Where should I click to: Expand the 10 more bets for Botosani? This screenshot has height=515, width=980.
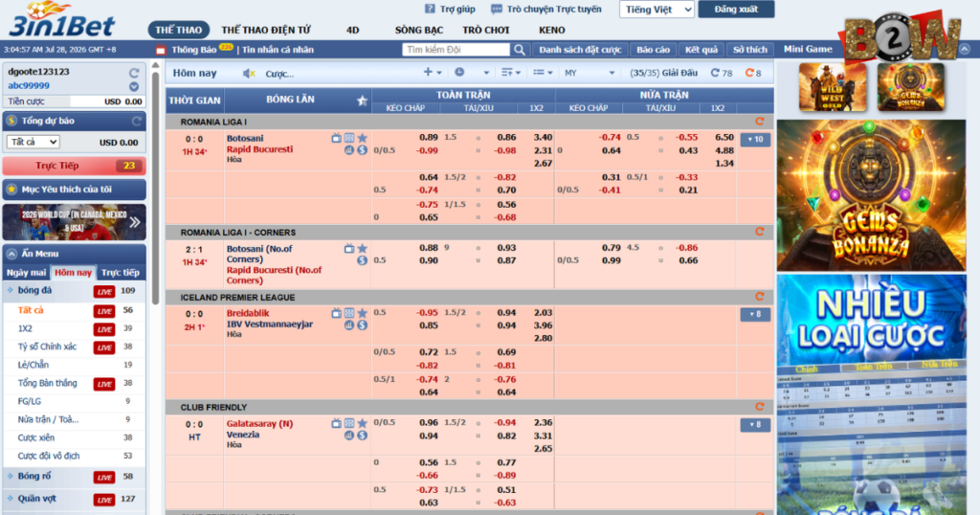(755, 140)
